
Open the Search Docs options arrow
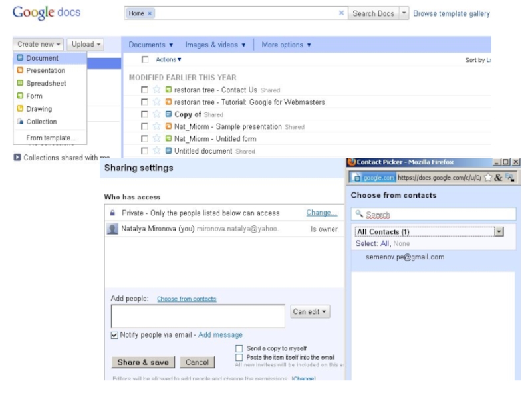[404, 13]
